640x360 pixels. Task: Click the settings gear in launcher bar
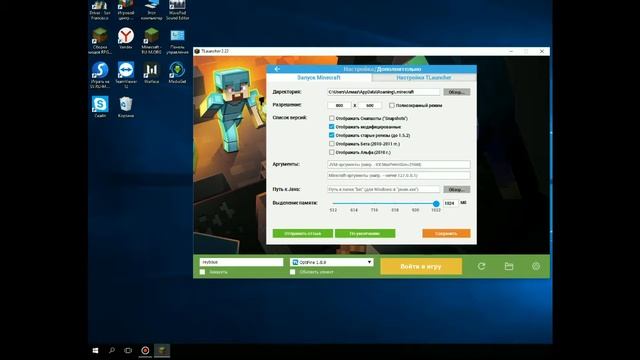536,266
